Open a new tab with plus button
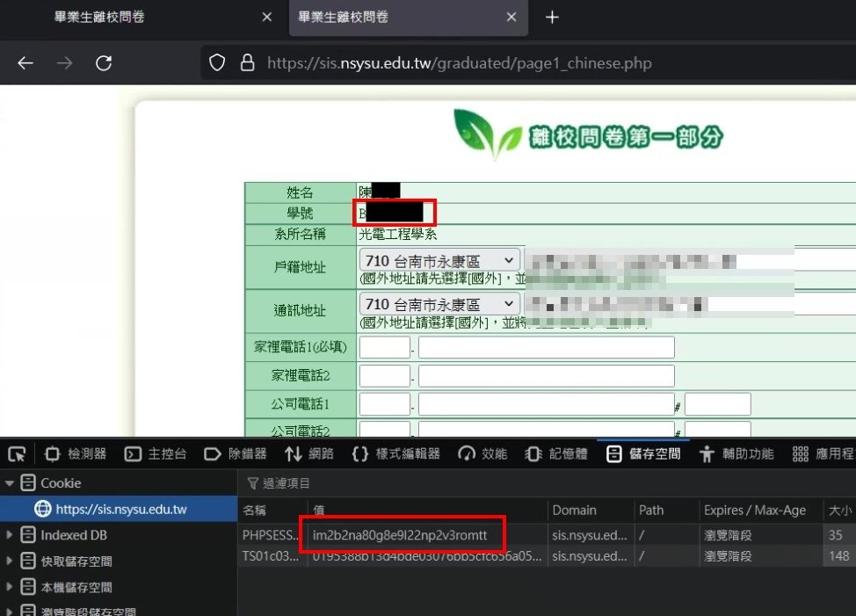Viewport: 856px width, 616px height. click(x=552, y=18)
